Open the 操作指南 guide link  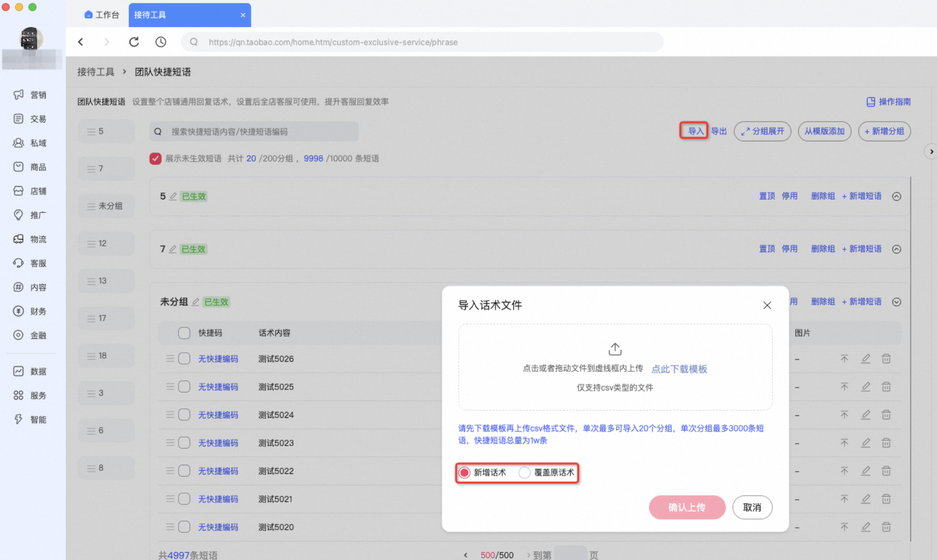pos(888,102)
